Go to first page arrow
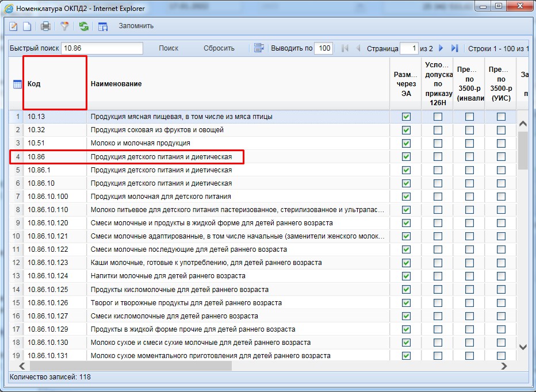 point(345,48)
